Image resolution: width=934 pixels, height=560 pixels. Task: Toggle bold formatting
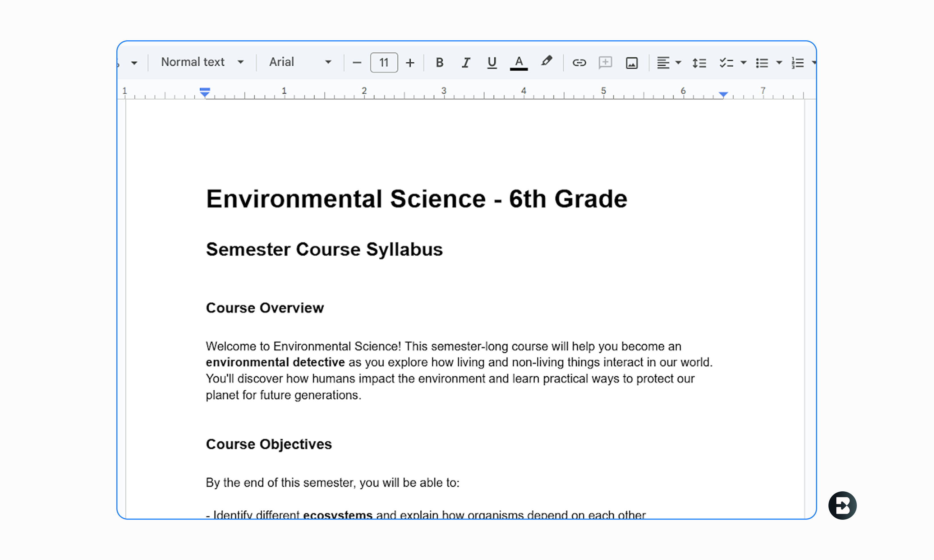[439, 63]
